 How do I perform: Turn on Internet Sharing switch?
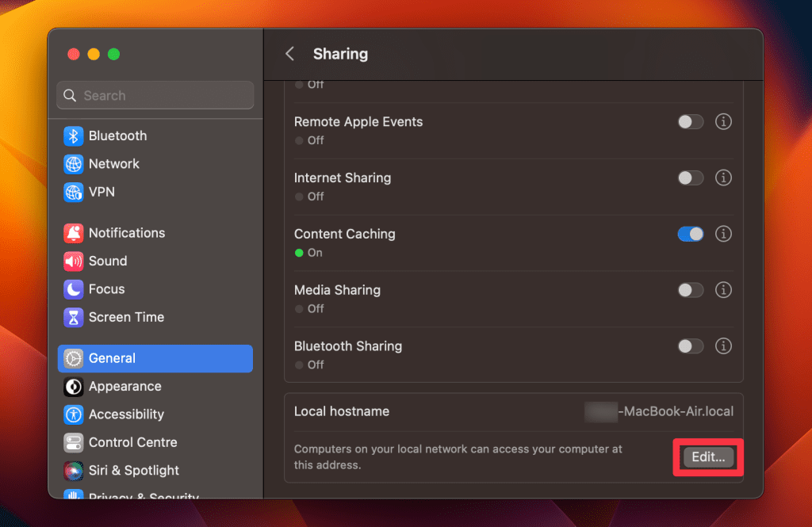click(690, 178)
